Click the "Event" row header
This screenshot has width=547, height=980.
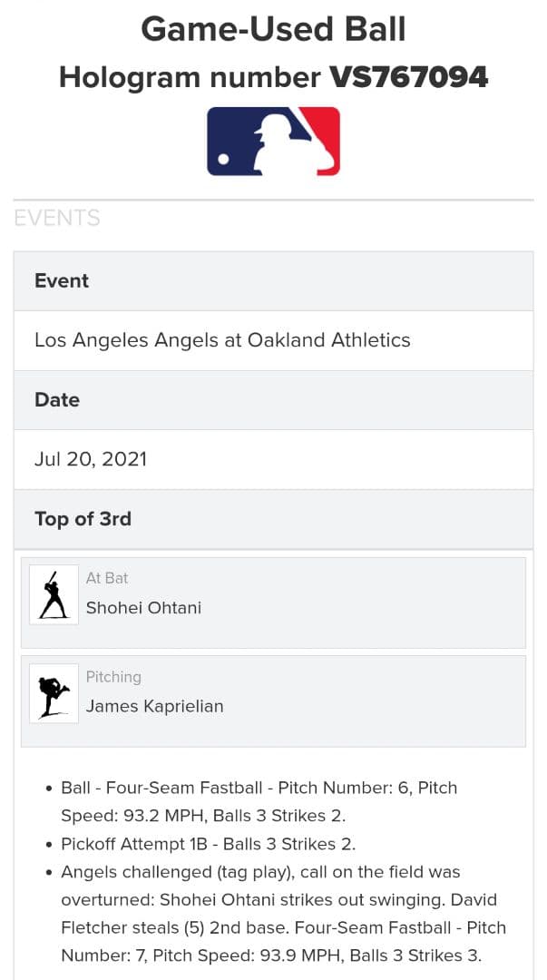pos(62,281)
